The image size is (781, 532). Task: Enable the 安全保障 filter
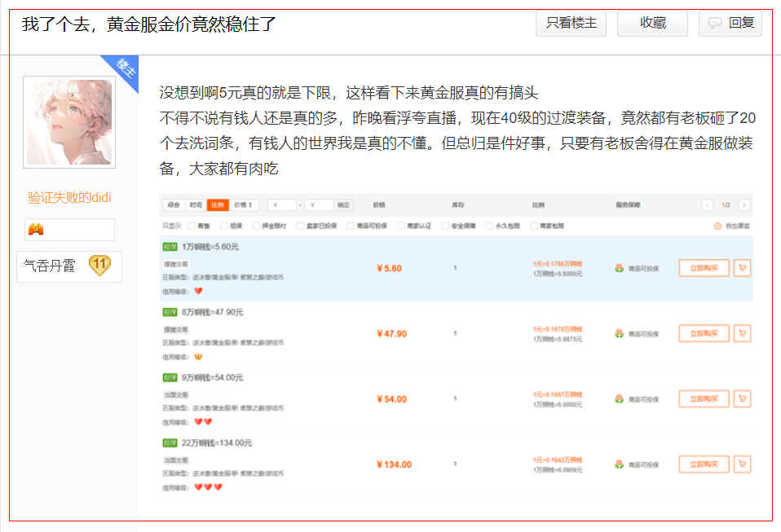445,226
